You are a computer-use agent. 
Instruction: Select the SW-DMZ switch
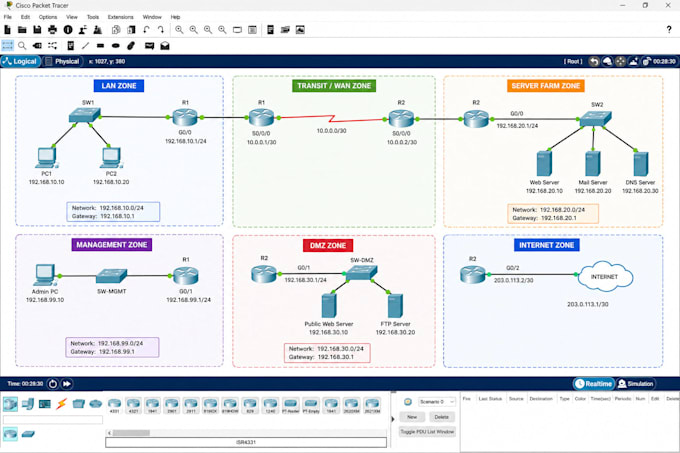362,273
